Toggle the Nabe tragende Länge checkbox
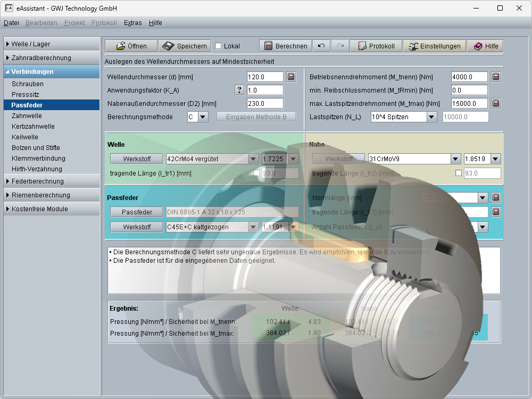Screen dimensions: 532x399 (459, 173)
